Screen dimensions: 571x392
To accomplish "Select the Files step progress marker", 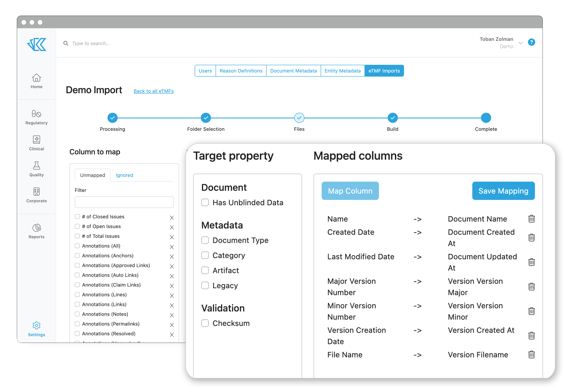I will 299,118.
